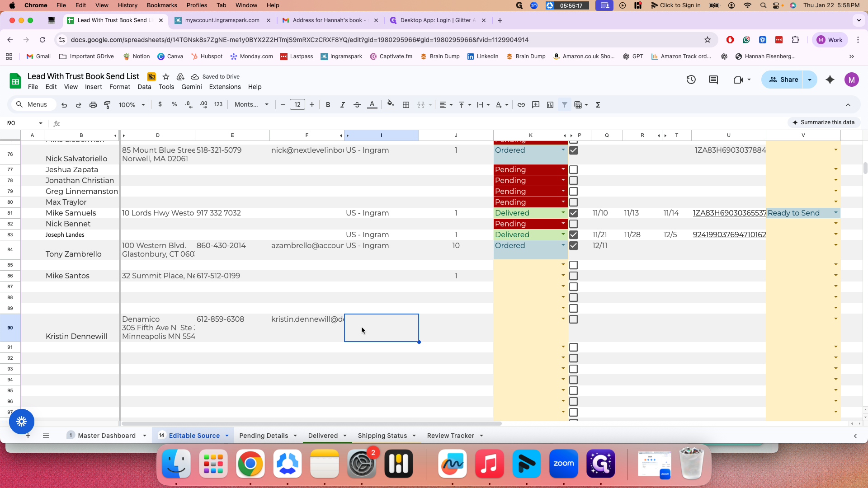Click the Functions sigma icon
The image size is (868, 488).
598,105
